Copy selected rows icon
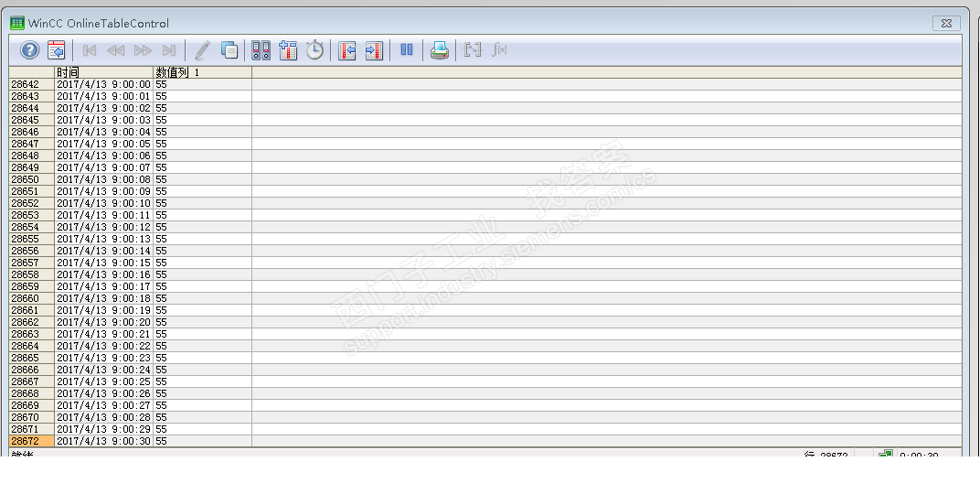The image size is (980, 494). tap(229, 50)
